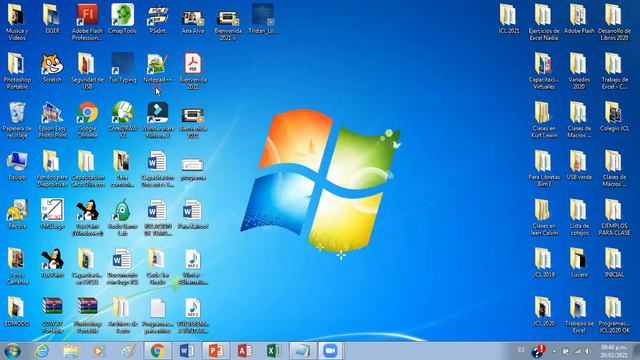This screenshot has height=360, width=640.
Task: Open Windows Explorer from the taskbar
Action: 71,351
